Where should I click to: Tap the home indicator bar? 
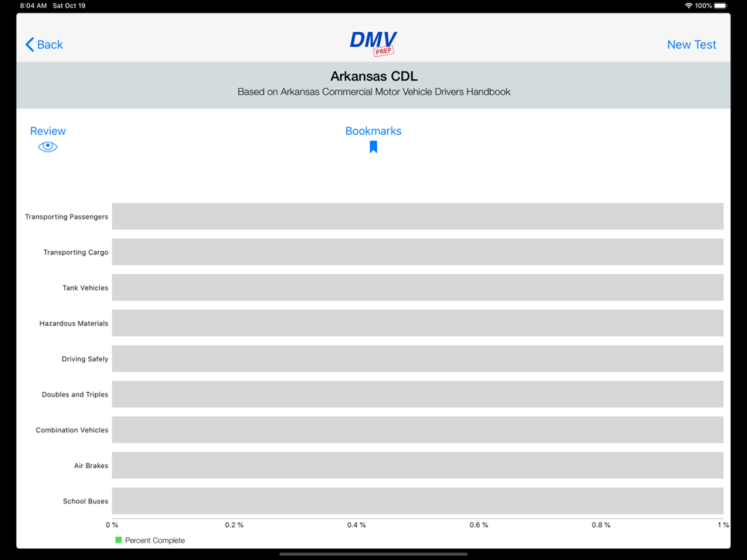[373, 554]
